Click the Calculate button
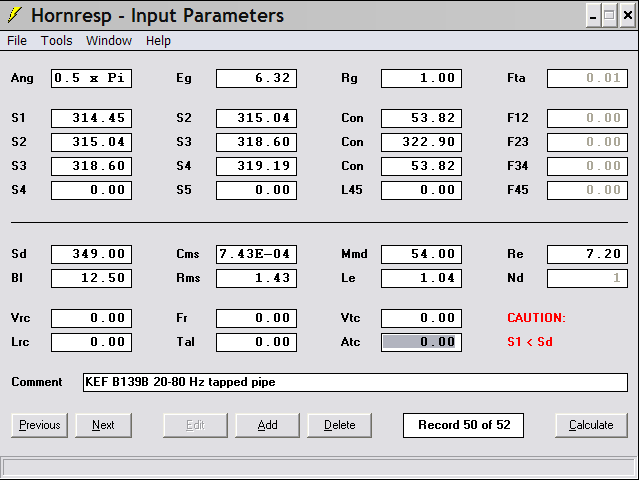Screen dimensions: 639x480 591,425
